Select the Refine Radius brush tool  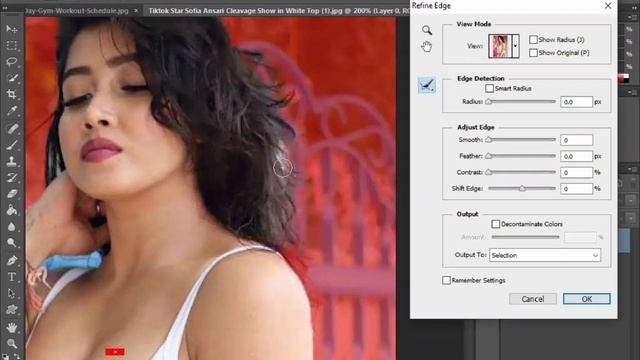click(x=427, y=85)
